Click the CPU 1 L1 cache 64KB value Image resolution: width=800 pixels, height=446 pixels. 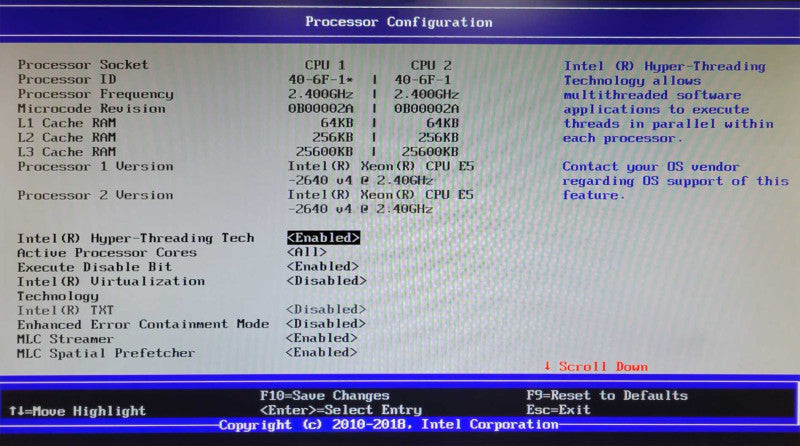pyautogui.click(x=337, y=123)
